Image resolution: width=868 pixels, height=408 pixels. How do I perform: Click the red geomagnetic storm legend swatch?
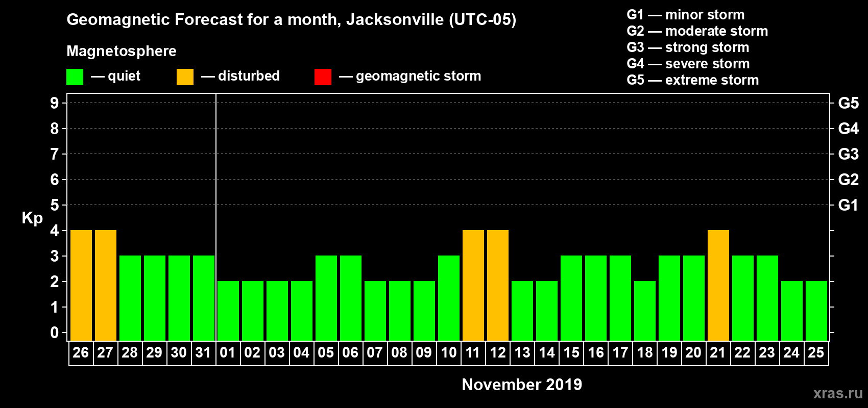(323, 77)
